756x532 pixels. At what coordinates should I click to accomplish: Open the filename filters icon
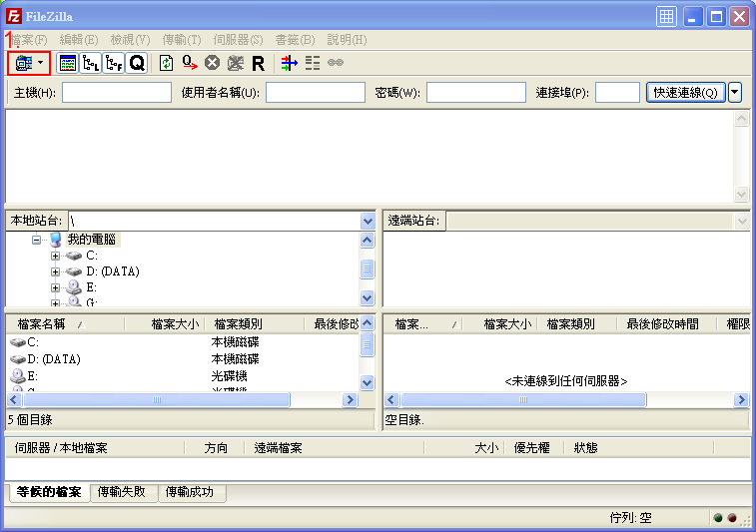(289, 63)
